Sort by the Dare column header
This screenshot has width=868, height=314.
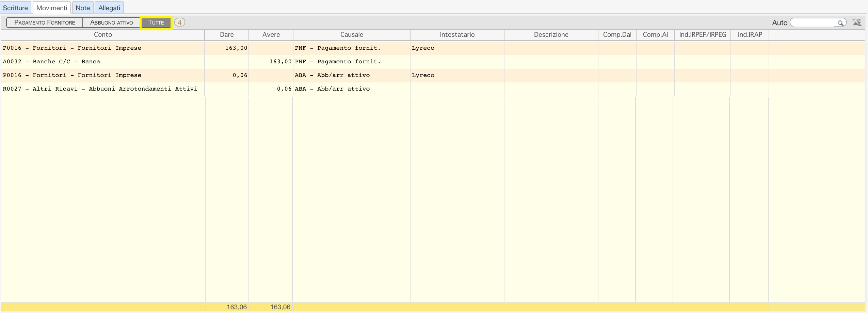[227, 35]
